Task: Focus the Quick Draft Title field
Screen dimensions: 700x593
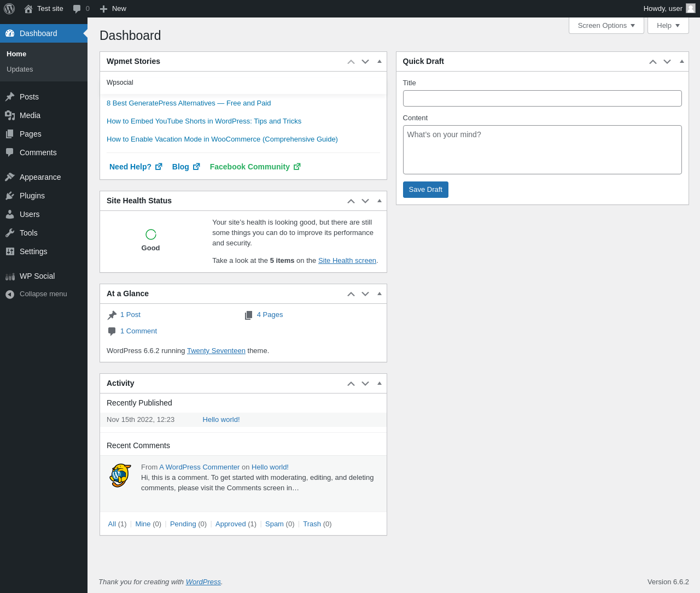Action: pos(542,98)
